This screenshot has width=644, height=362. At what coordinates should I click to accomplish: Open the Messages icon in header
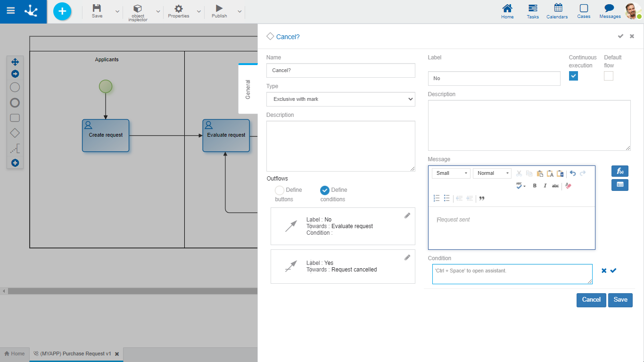610,11
